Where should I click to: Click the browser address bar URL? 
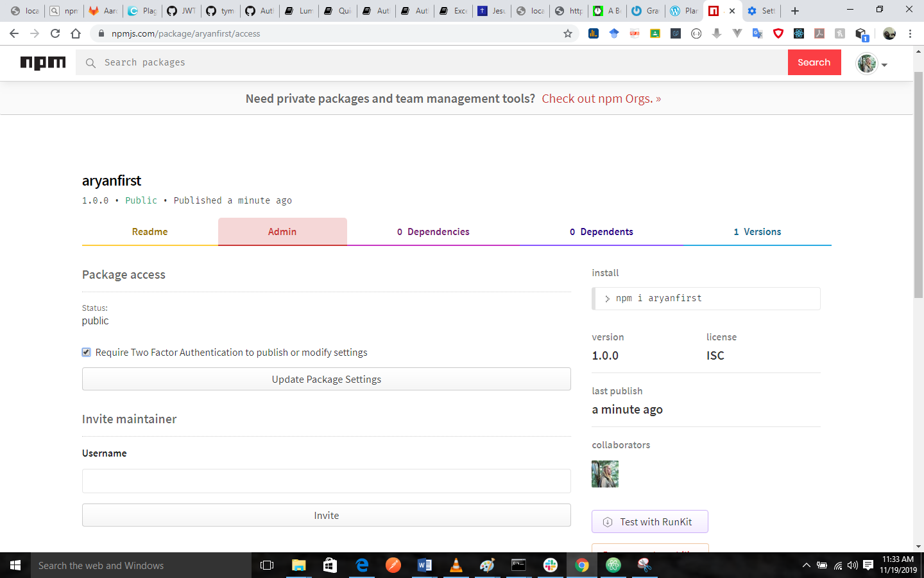pyautogui.click(x=185, y=33)
